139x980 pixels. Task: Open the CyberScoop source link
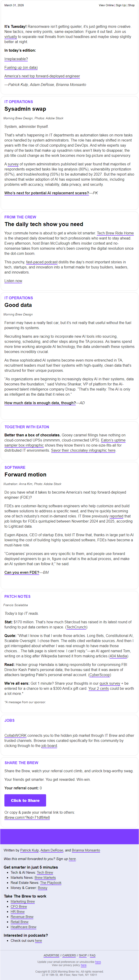coord(100,675)
